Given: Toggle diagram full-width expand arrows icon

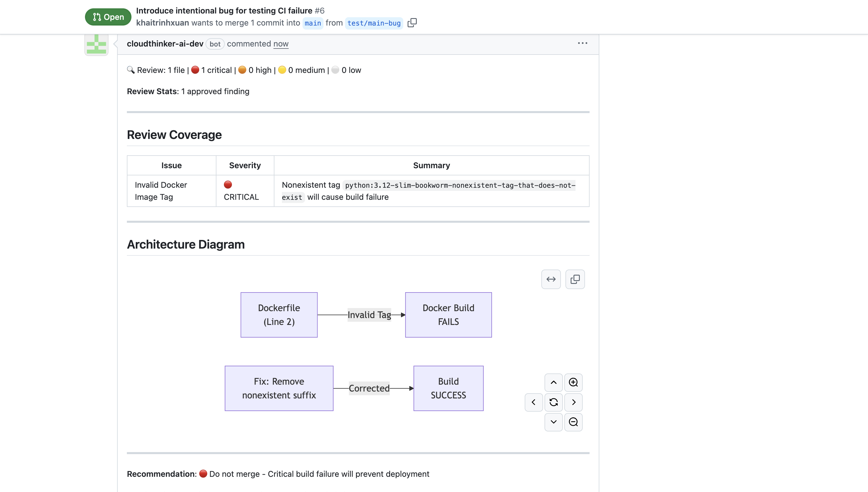Looking at the screenshot, I should pyautogui.click(x=551, y=279).
